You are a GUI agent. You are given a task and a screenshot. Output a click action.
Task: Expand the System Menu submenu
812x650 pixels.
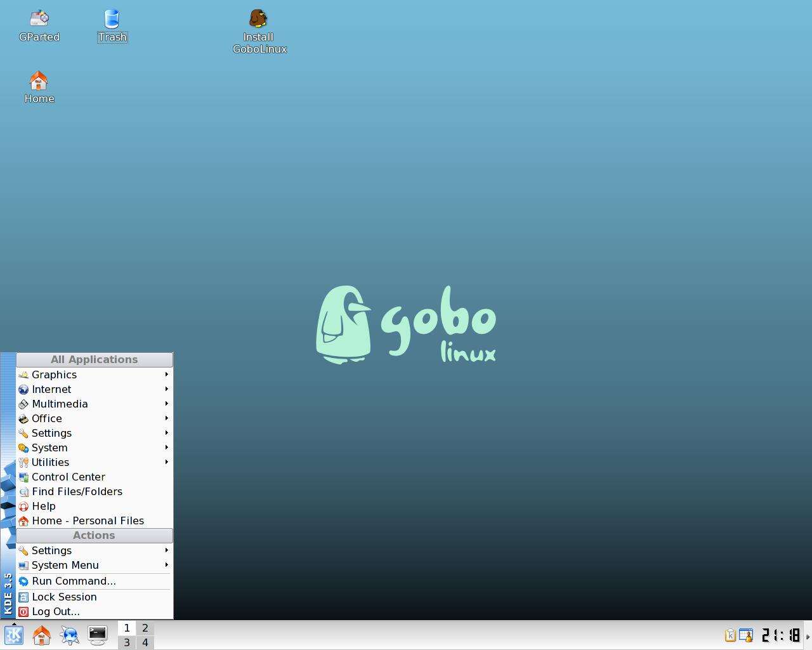coord(95,565)
